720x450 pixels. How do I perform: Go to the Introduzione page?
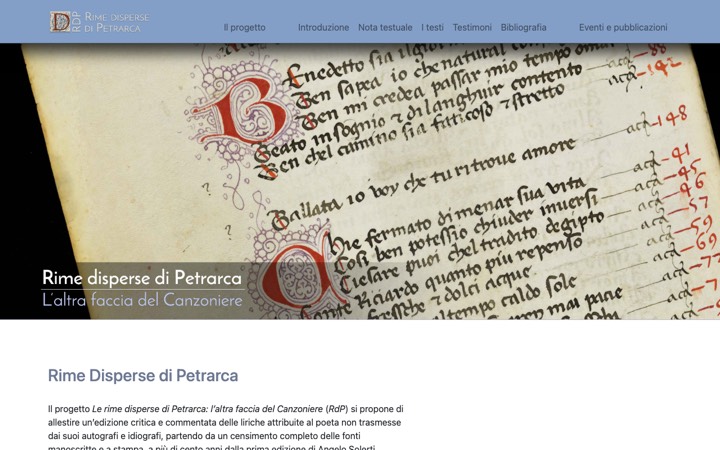(323, 28)
